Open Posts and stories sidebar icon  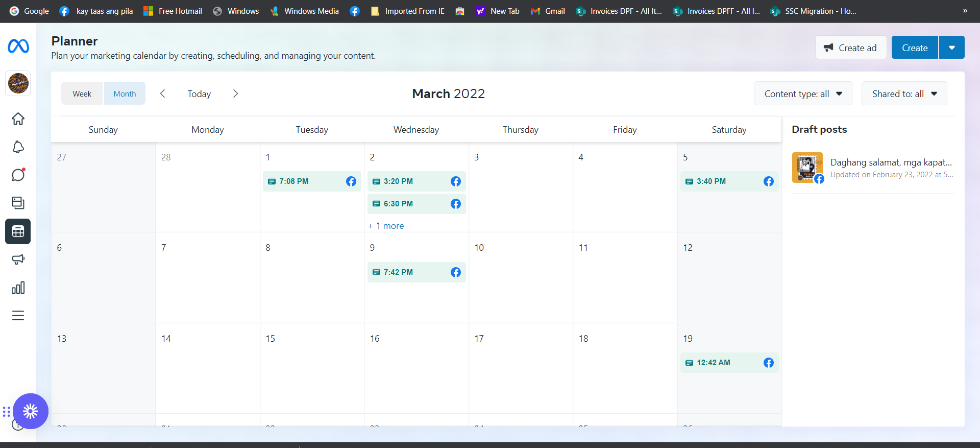[x=18, y=203]
